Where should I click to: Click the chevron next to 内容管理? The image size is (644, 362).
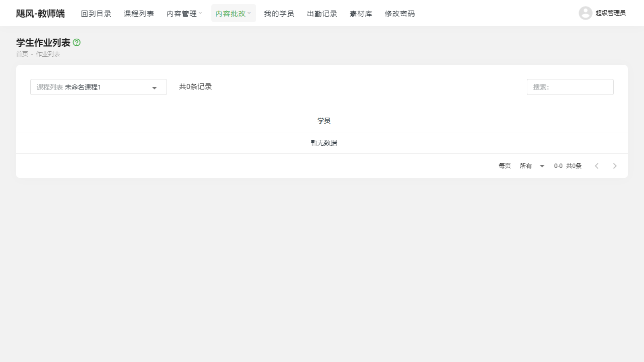[x=200, y=13]
